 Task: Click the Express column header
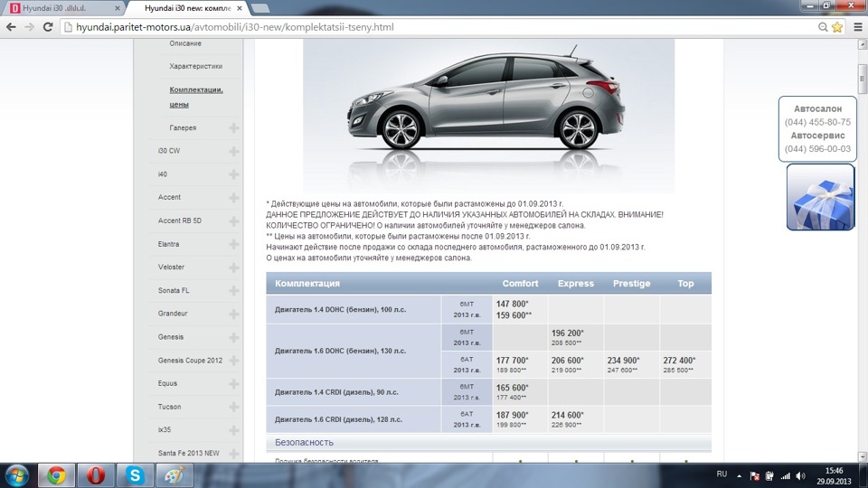pyautogui.click(x=576, y=283)
